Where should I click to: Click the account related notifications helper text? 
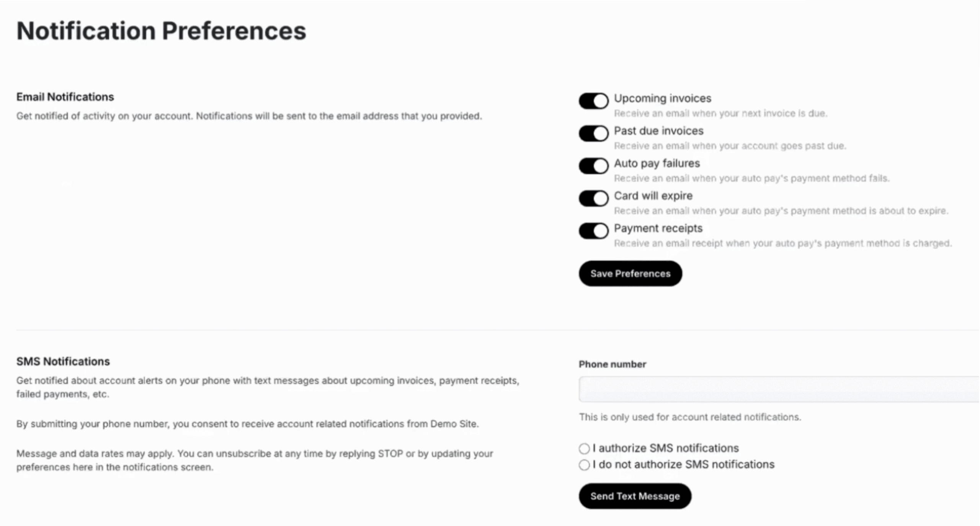tap(690, 417)
